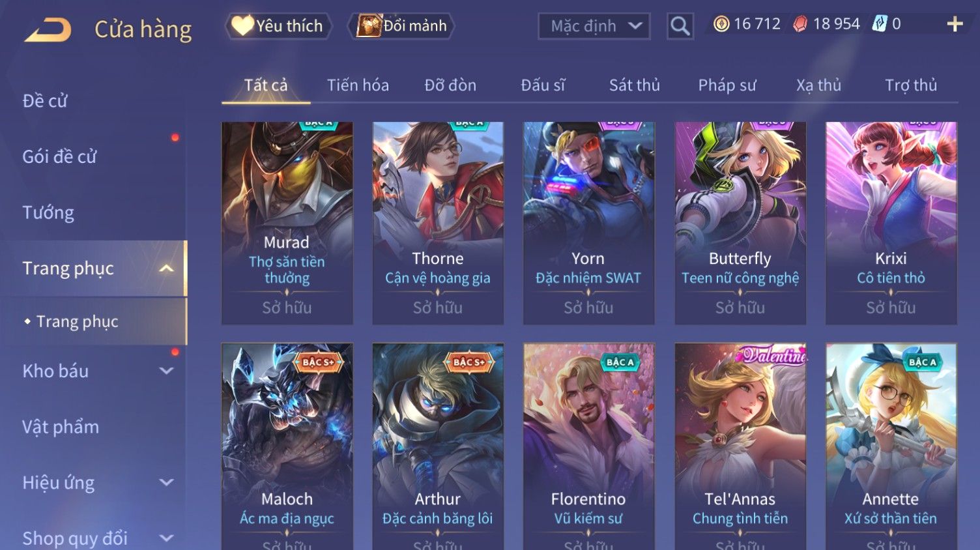Open the Mặc định sort dropdown
The height and width of the screenshot is (550, 980).
click(x=594, y=26)
